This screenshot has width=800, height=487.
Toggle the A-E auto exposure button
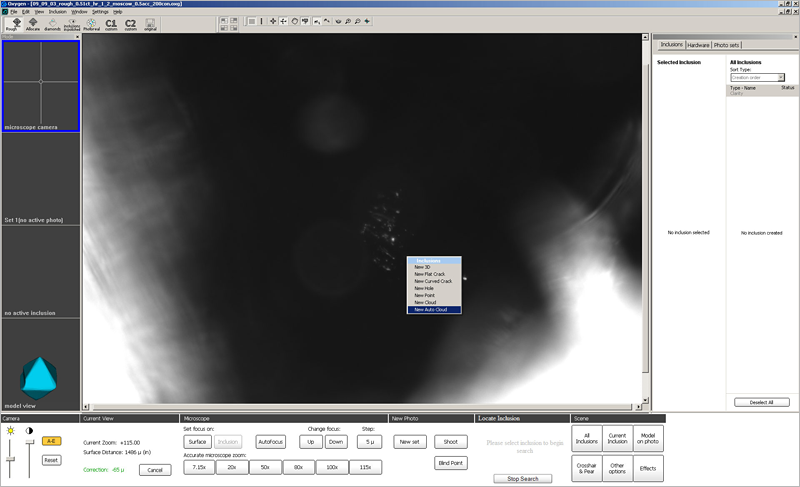coord(50,441)
